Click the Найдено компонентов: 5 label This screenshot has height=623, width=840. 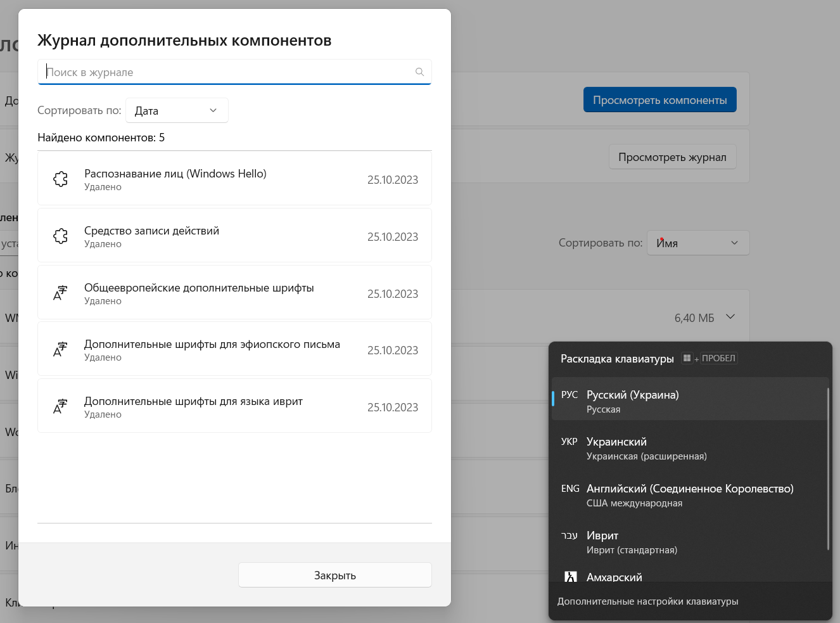pos(101,138)
